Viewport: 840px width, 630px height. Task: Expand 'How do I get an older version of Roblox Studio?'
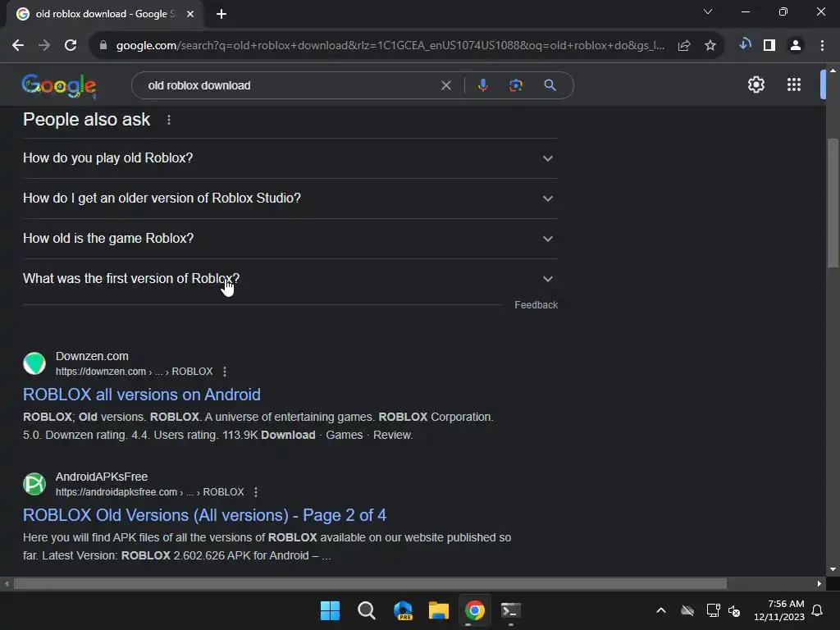pos(290,199)
